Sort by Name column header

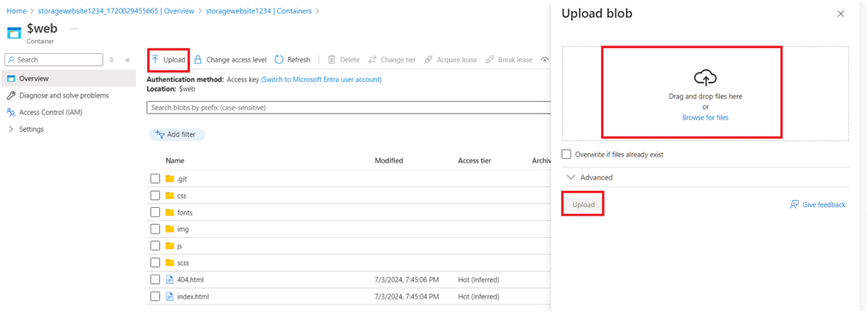click(x=175, y=161)
